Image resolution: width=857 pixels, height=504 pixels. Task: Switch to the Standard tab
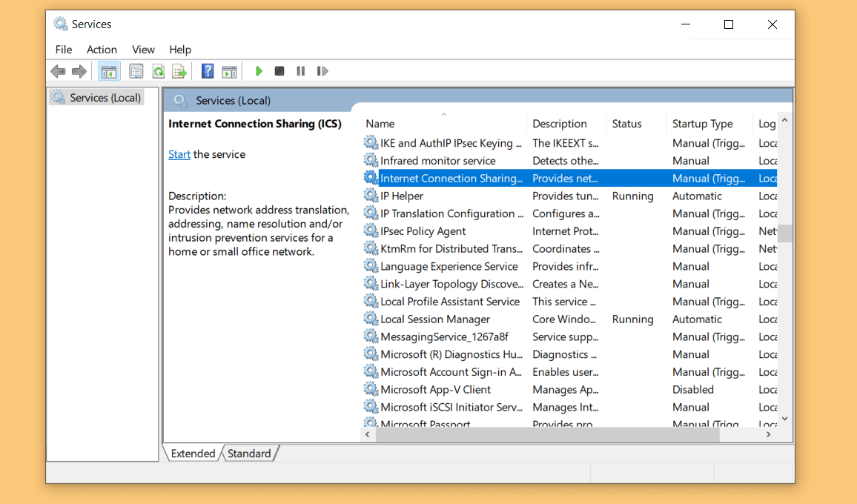(249, 453)
